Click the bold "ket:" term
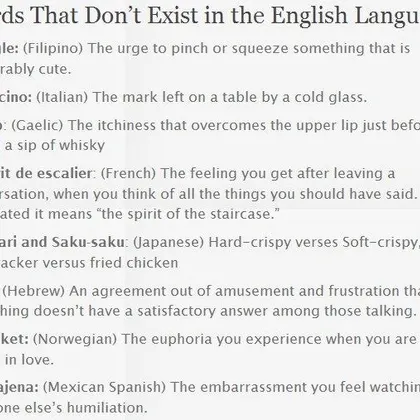 coord(14,339)
